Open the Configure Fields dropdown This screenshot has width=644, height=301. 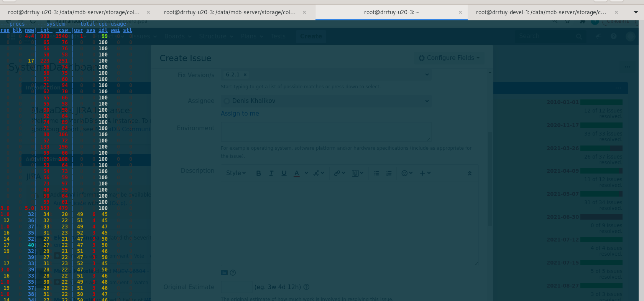click(x=449, y=58)
